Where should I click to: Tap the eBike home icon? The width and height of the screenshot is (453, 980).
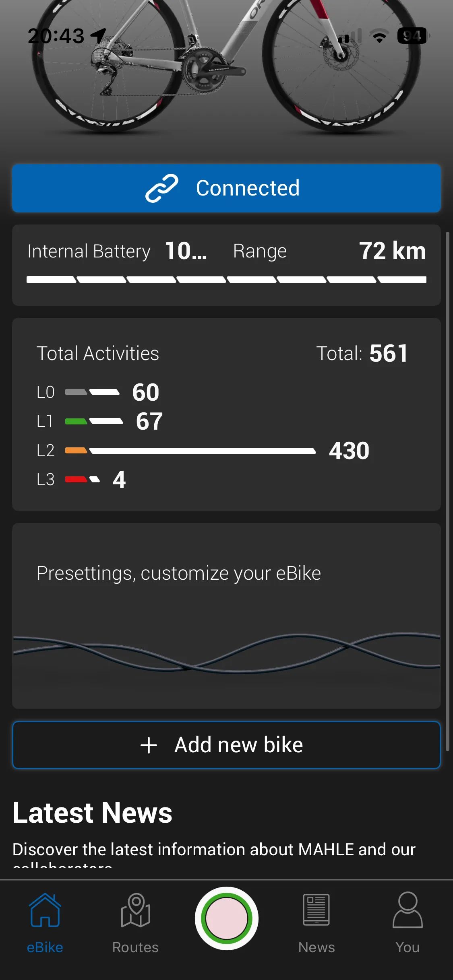pos(45,910)
